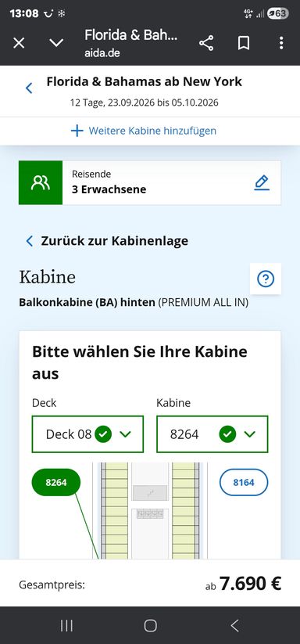The image size is (300, 644).
Task: Open the Kabine help question mark icon
Action: 266,279
